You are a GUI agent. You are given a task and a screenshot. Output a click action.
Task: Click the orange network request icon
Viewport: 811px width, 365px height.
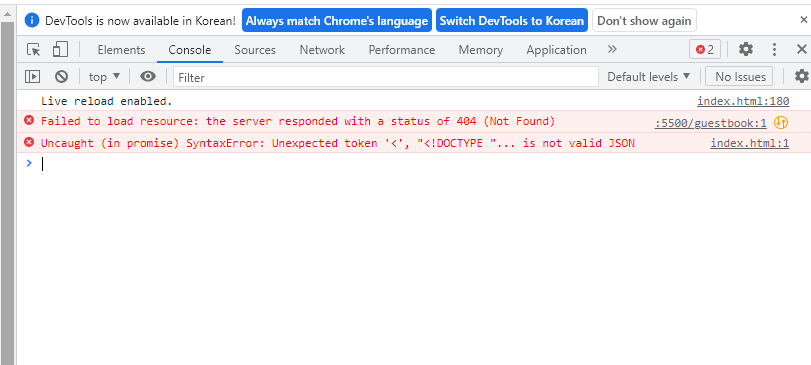780,123
